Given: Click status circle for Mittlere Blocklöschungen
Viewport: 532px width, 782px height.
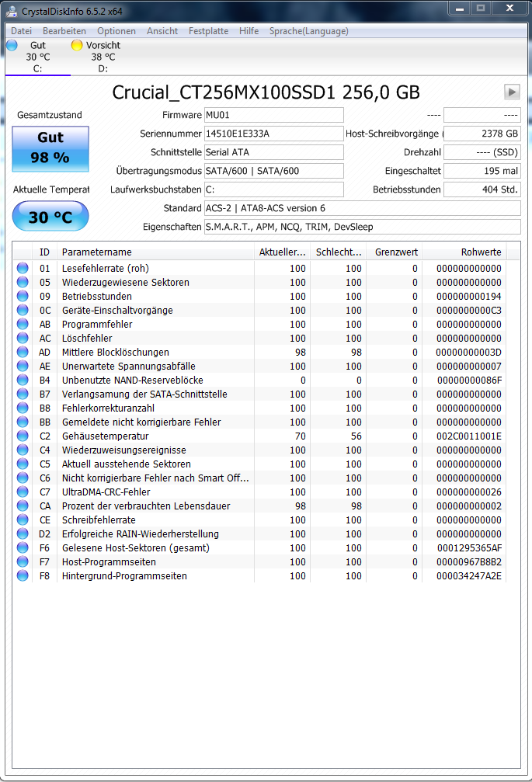Looking at the screenshot, I should 23,352.
